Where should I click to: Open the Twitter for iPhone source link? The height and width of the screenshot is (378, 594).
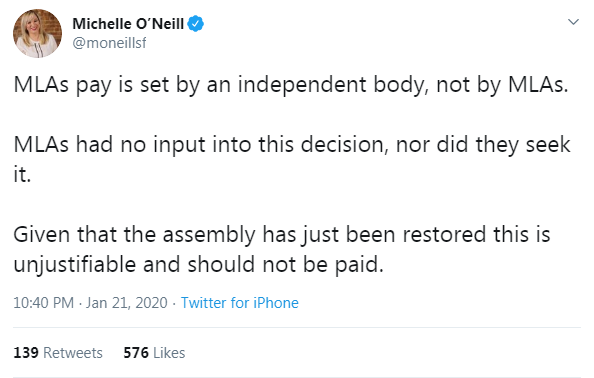point(239,303)
